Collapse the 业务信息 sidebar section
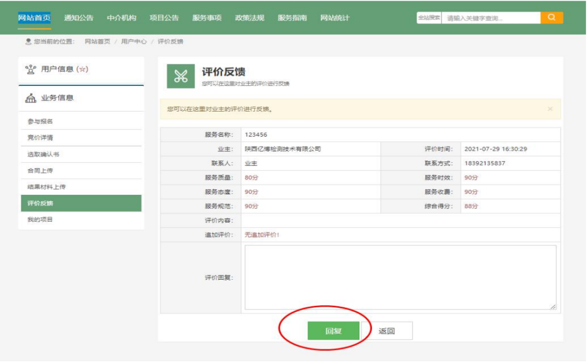The height and width of the screenshot is (364, 588). point(81,98)
